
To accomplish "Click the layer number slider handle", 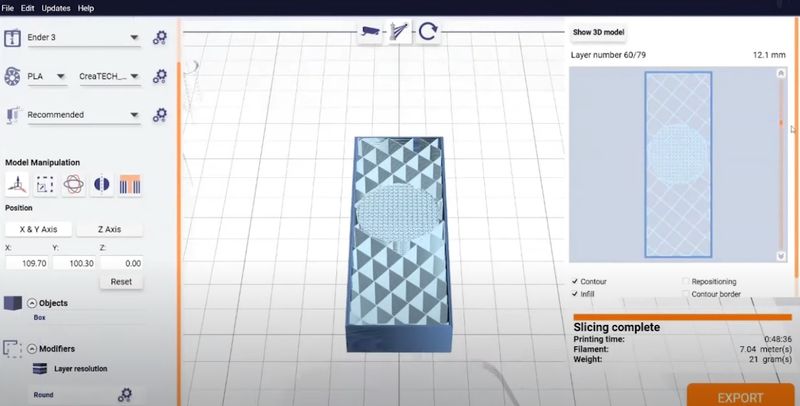I will pyautogui.click(x=781, y=123).
